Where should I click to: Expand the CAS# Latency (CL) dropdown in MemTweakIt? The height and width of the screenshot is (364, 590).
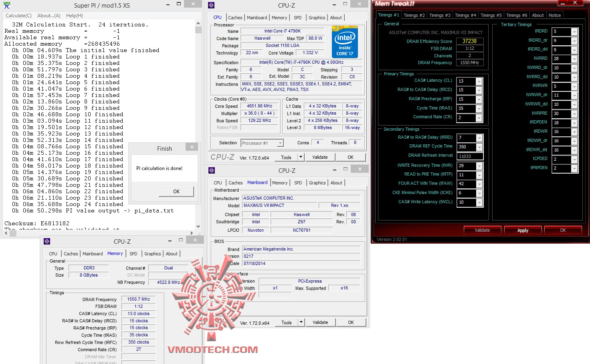coord(479,81)
